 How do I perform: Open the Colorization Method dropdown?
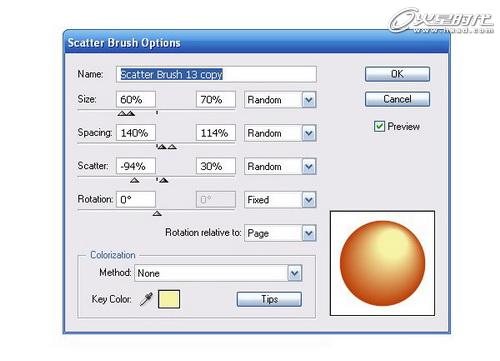(x=218, y=273)
